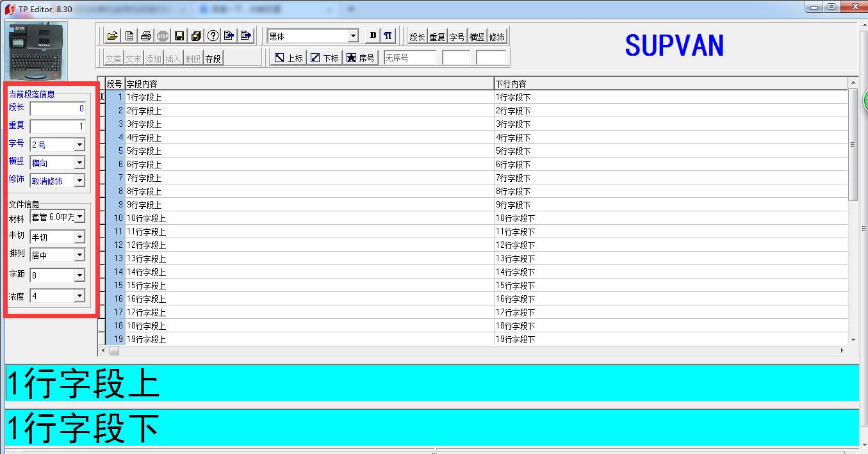Image resolution: width=868 pixels, height=454 pixels.
Task: Toggle bold with the B button
Action: tap(373, 36)
